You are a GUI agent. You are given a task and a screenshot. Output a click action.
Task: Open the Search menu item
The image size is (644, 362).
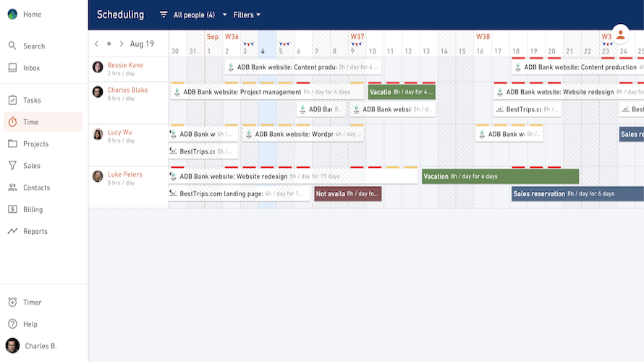[34, 46]
